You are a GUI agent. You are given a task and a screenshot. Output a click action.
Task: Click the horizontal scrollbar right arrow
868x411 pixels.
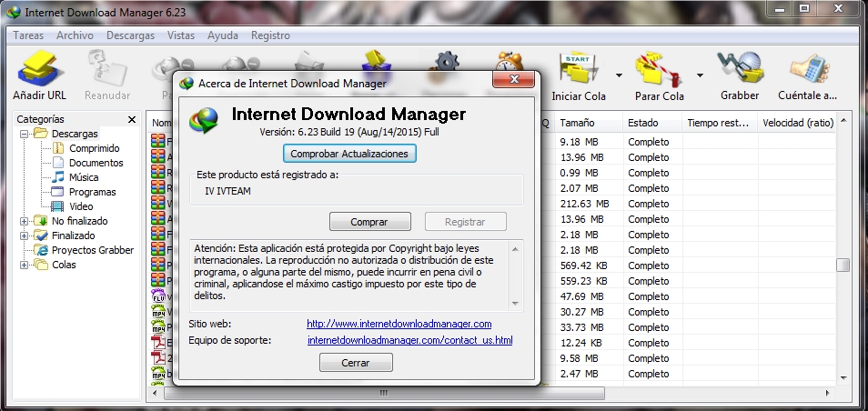(x=828, y=394)
